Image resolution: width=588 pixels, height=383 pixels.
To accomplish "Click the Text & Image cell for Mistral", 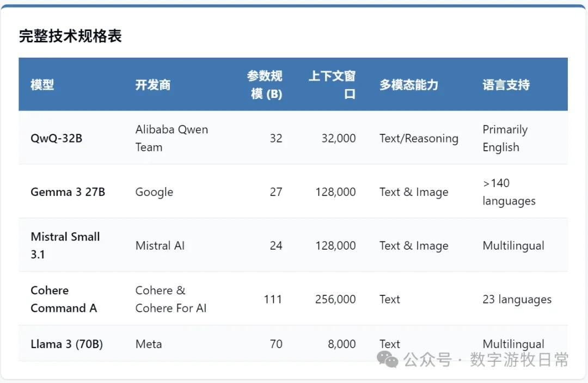I will click(414, 245).
